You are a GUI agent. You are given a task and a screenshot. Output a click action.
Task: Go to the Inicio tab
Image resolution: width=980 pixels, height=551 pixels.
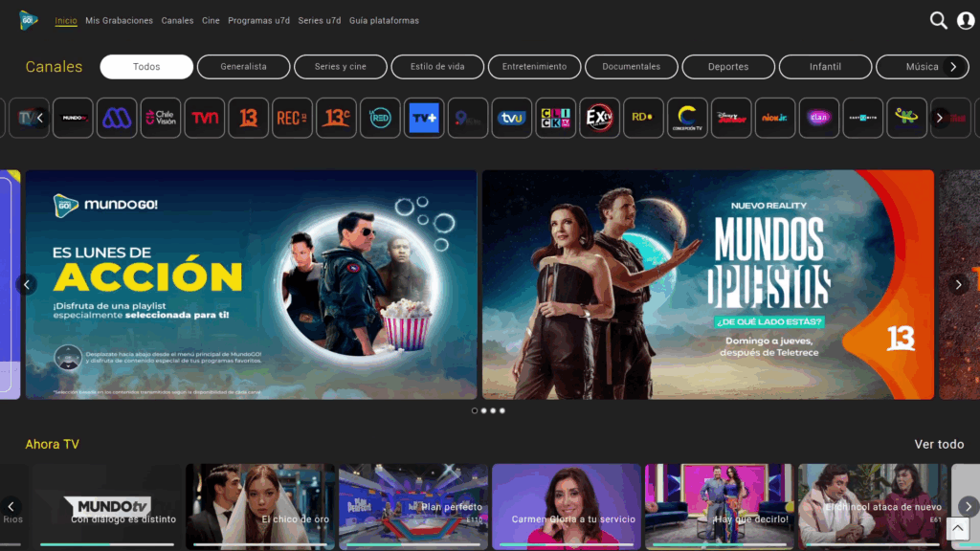tap(66, 21)
